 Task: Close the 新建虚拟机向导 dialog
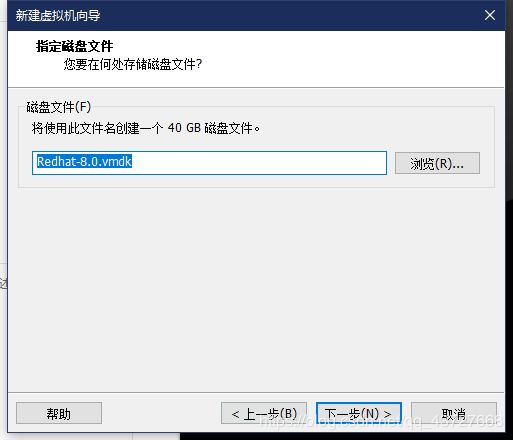(490, 15)
